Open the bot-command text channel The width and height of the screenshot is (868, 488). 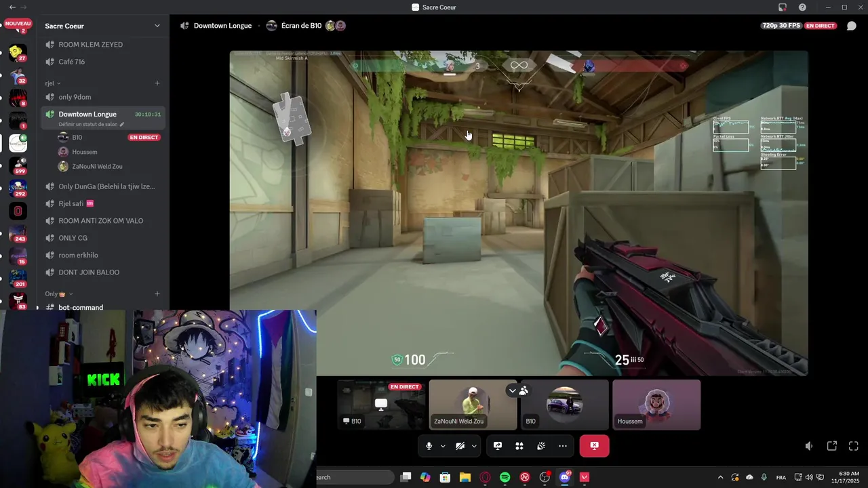coord(102,307)
